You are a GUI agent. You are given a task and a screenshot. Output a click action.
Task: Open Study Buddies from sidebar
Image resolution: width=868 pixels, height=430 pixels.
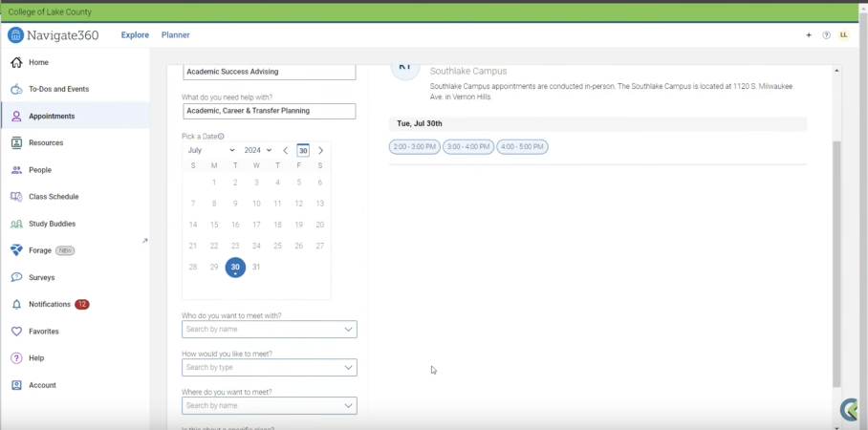tap(16, 224)
